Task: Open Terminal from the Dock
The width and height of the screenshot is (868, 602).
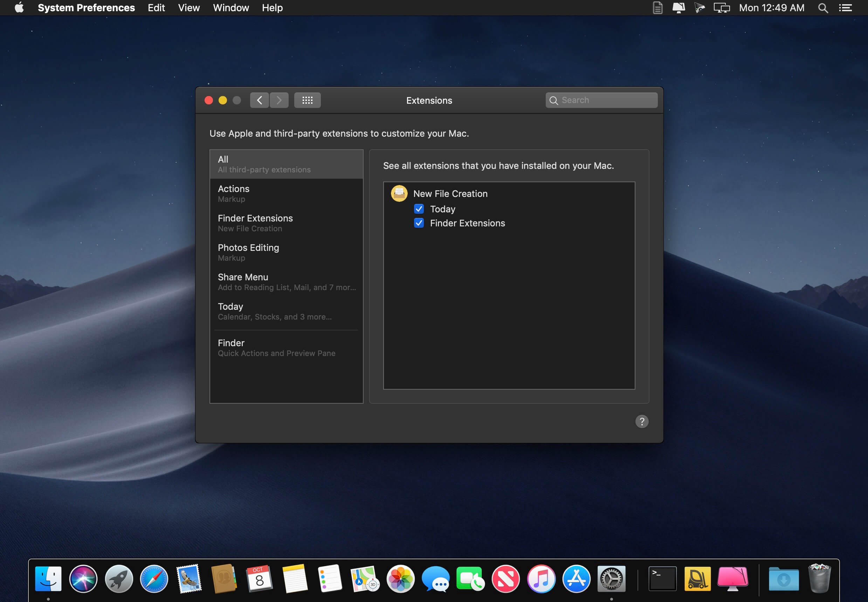Action: coord(662,578)
